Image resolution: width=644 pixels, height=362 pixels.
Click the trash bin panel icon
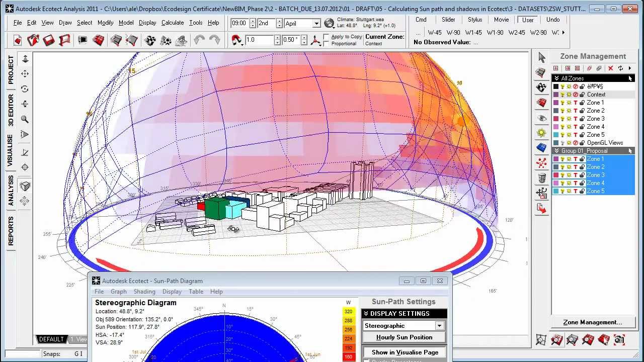(541, 178)
